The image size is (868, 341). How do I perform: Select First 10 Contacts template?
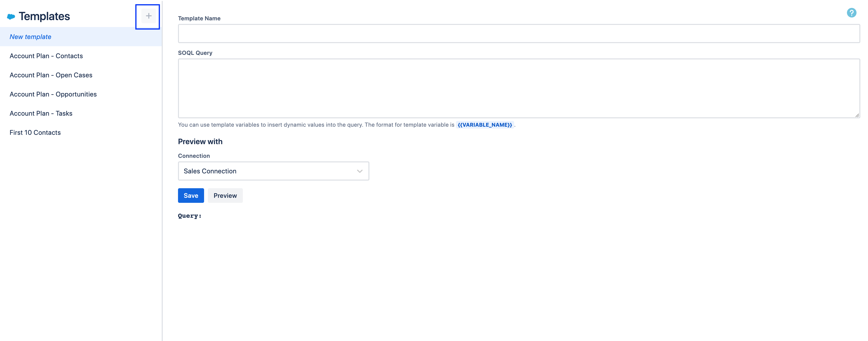coord(35,133)
